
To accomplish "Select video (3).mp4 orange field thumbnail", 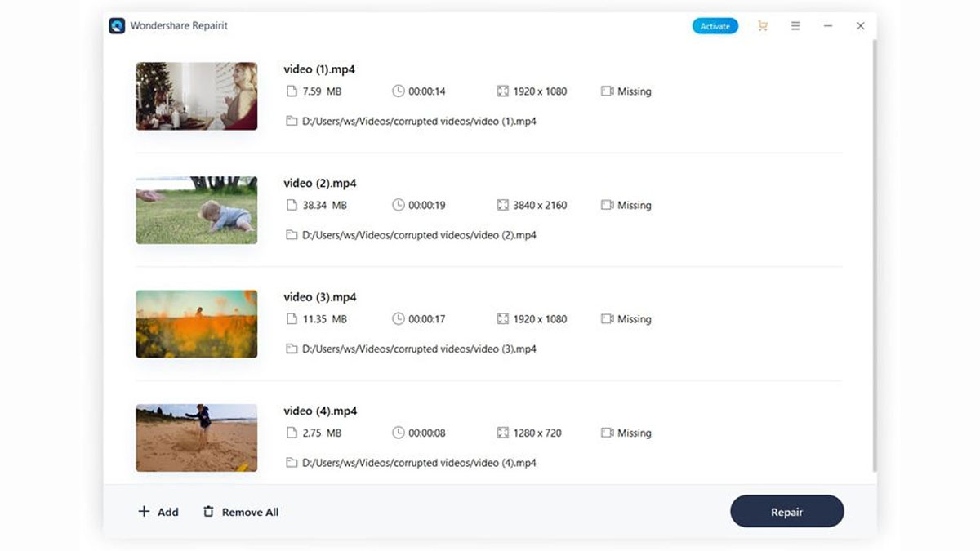I will (196, 324).
